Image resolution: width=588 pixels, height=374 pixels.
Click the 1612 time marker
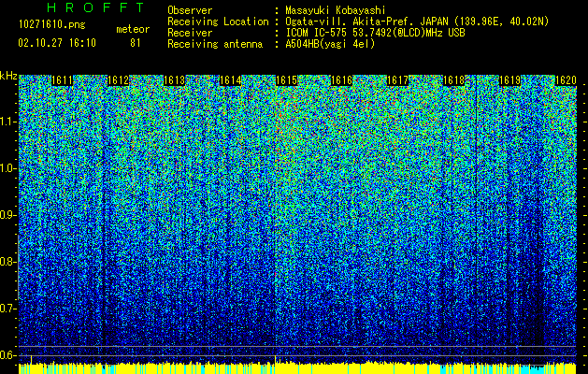tap(118, 80)
